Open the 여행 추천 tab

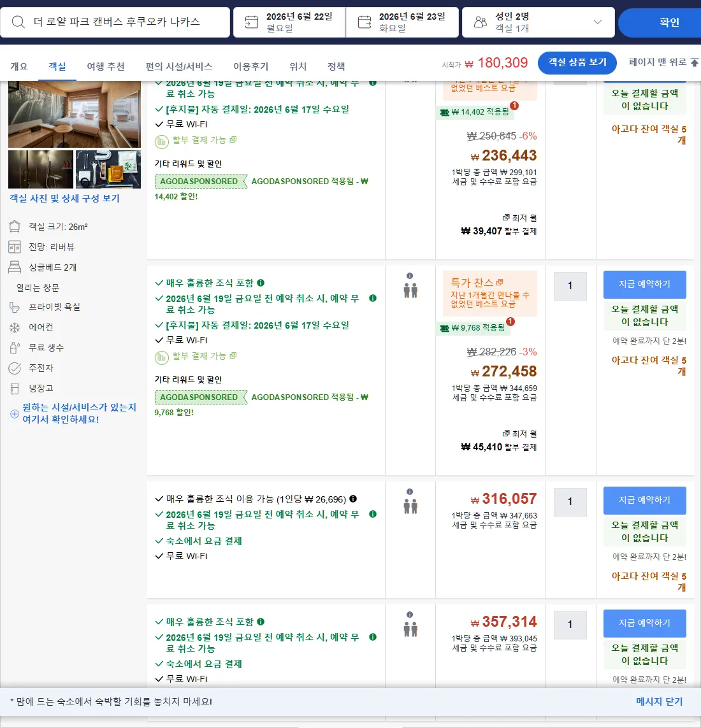tap(106, 66)
